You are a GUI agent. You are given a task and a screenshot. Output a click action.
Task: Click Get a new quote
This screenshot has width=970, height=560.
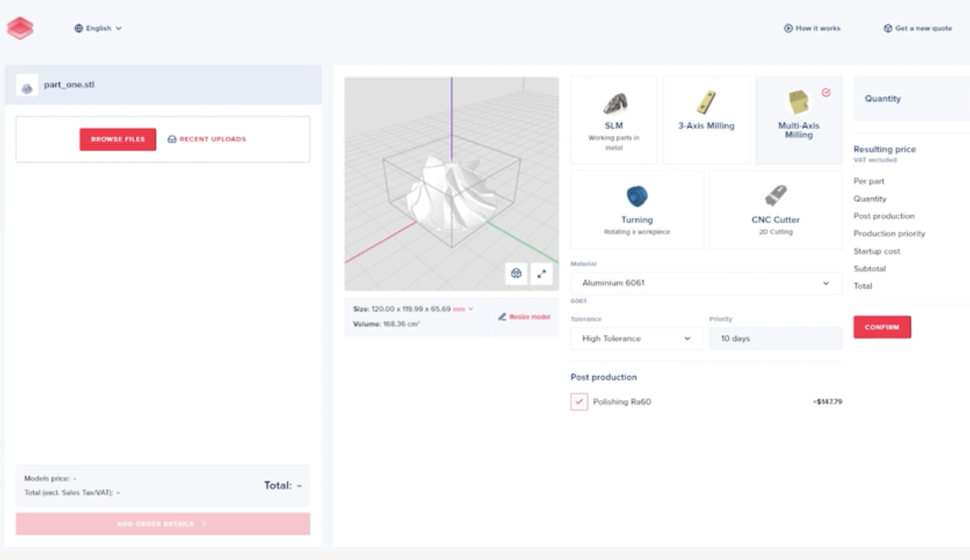917,29
